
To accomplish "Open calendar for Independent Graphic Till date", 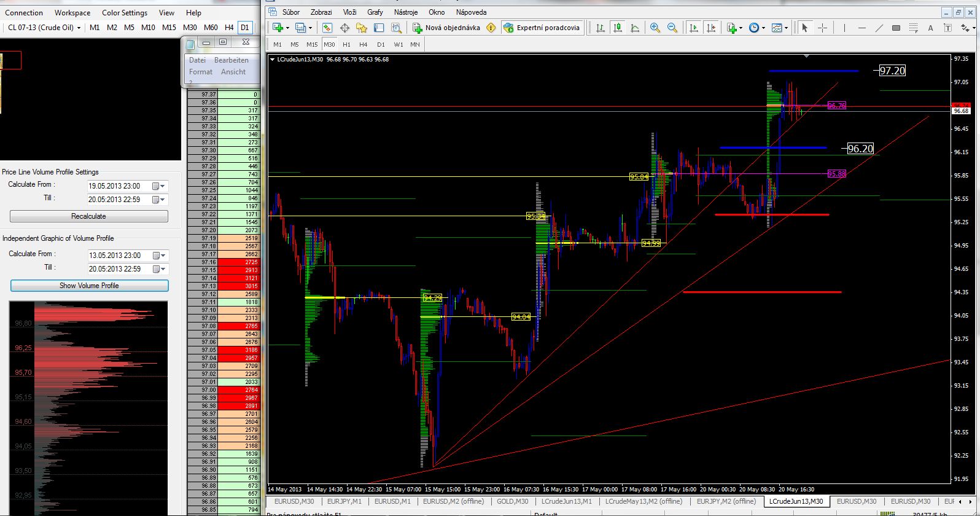I will tap(158, 269).
